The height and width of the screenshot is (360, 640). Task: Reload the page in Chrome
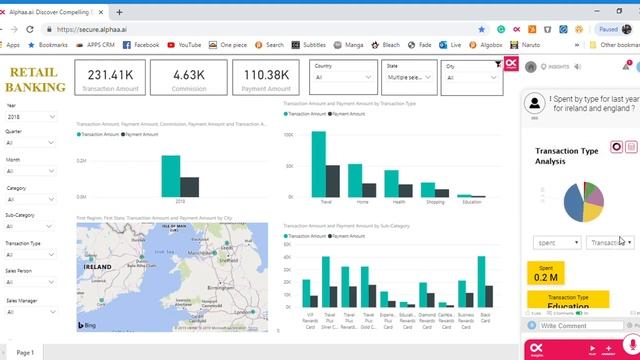pos(30,29)
